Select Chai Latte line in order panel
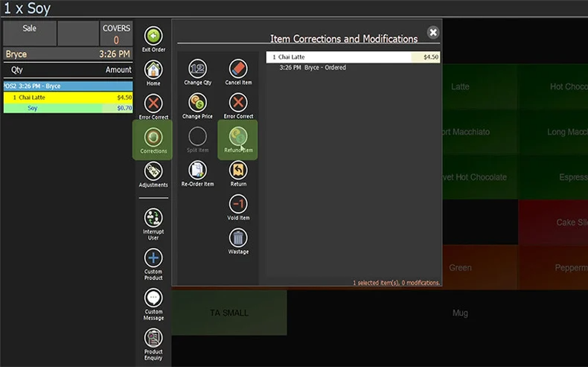This screenshot has height=367, width=588. (x=68, y=98)
